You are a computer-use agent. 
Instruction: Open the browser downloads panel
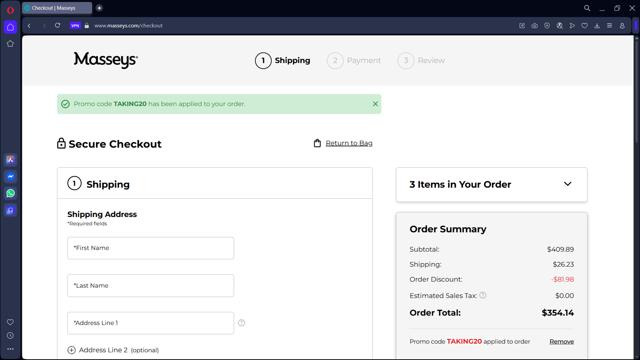click(x=597, y=26)
